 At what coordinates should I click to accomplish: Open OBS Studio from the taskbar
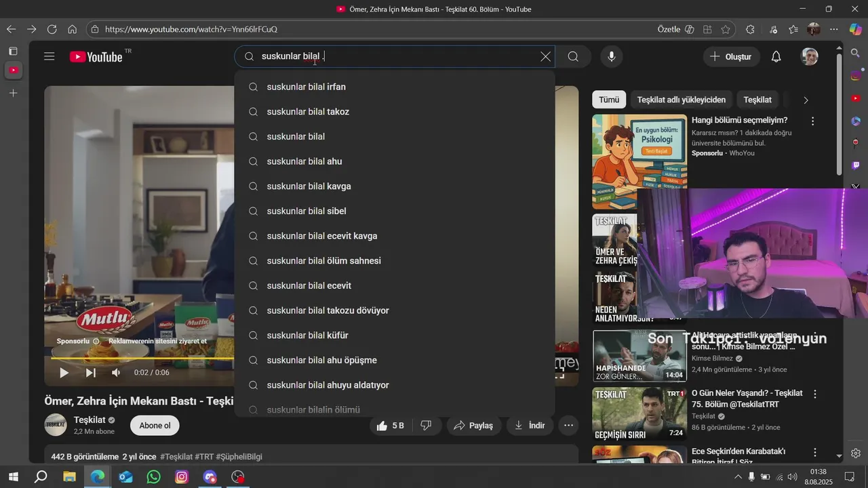(x=237, y=476)
